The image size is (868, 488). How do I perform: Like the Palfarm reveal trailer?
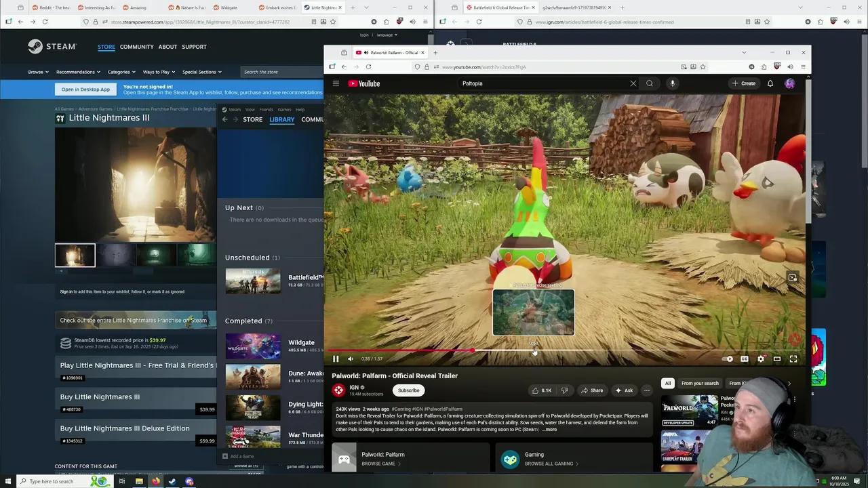[542, 390]
